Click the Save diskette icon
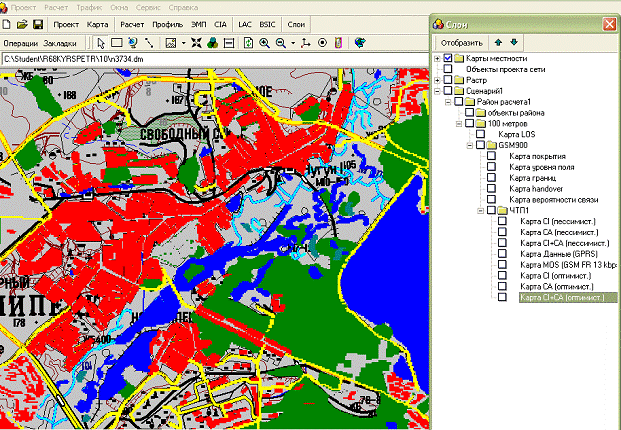This screenshot has width=621, height=430. [x=38, y=23]
